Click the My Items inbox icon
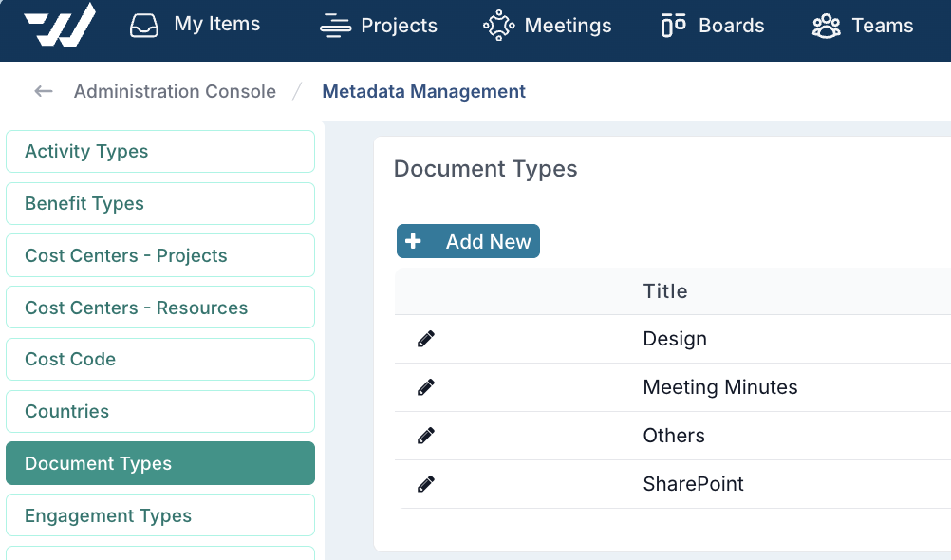The image size is (951, 560). point(144,26)
